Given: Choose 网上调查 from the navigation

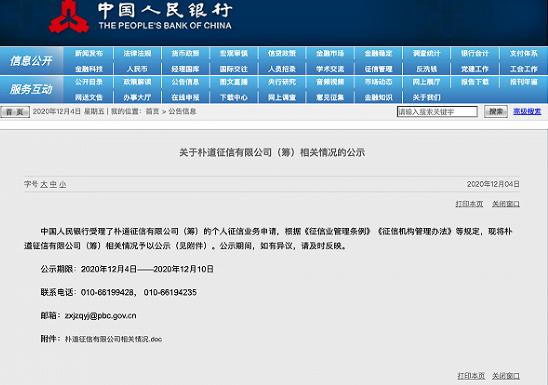Looking at the screenshot, I should pos(282,97).
